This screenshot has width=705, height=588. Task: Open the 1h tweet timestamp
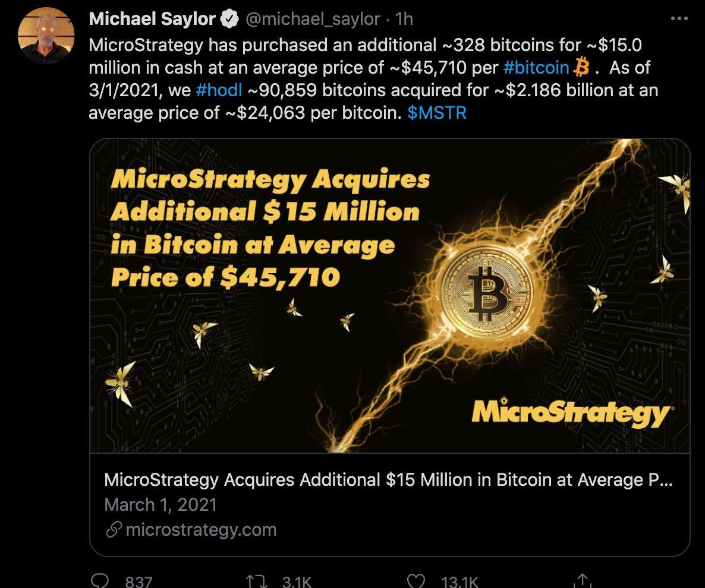click(x=404, y=19)
